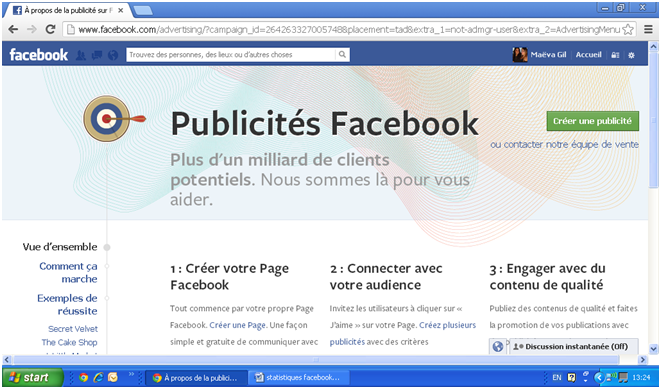Bookmark page with the star icon
Viewport: 661px width, 389px height.
tap(628, 30)
